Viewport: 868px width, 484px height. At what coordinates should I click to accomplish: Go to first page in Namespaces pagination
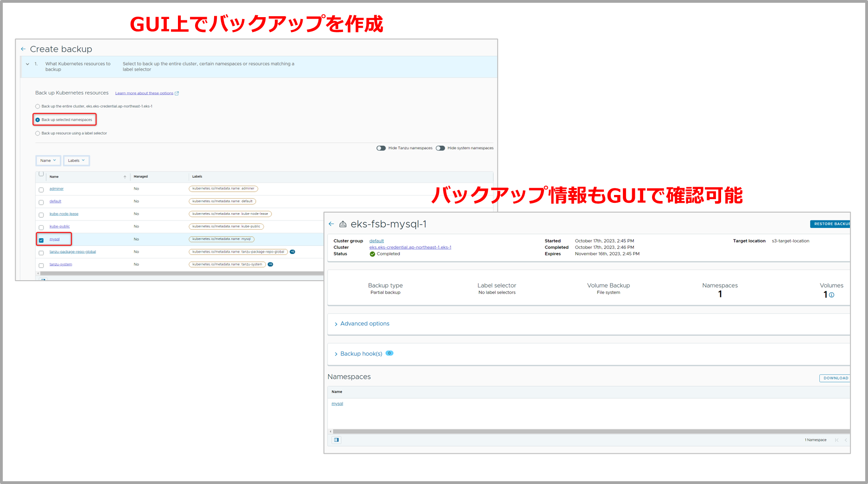point(836,440)
